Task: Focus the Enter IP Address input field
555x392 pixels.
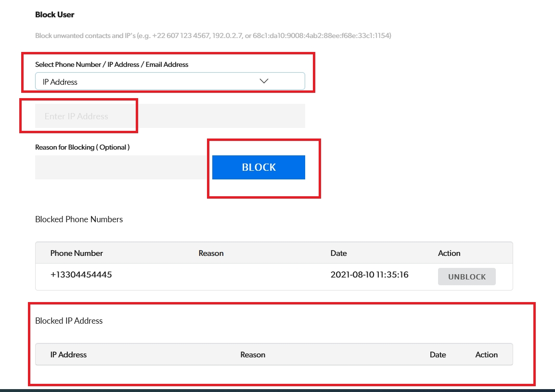Action: pyautogui.click(x=169, y=116)
